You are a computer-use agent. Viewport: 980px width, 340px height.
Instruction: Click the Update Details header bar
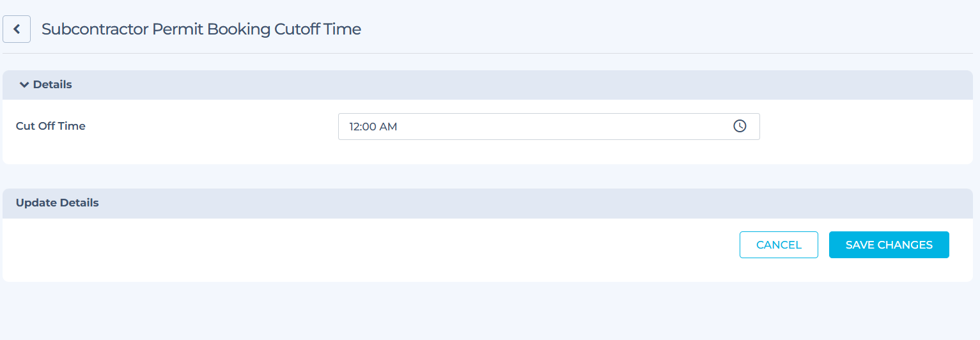(487, 203)
